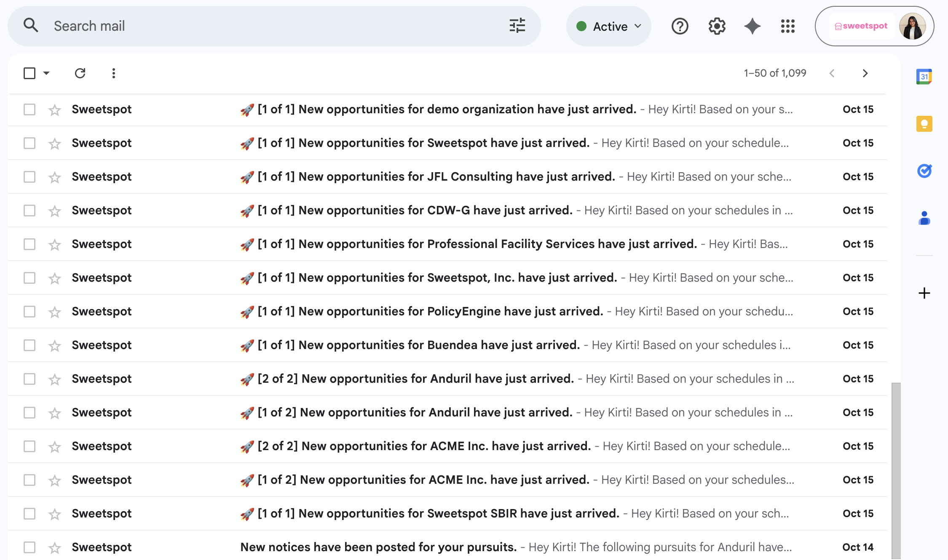This screenshot has height=560, width=948.
Task: Open the Google apps grid
Action: [x=787, y=26]
